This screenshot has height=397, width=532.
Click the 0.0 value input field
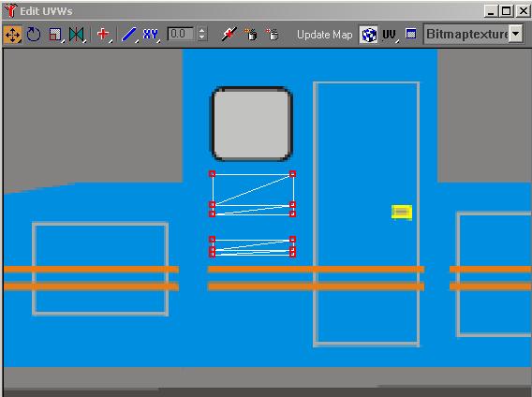tap(181, 34)
